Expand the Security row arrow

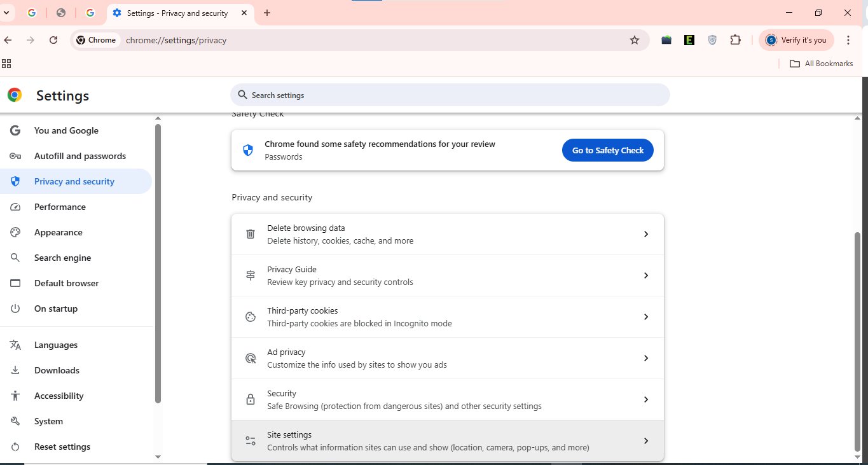tap(645, 399)
